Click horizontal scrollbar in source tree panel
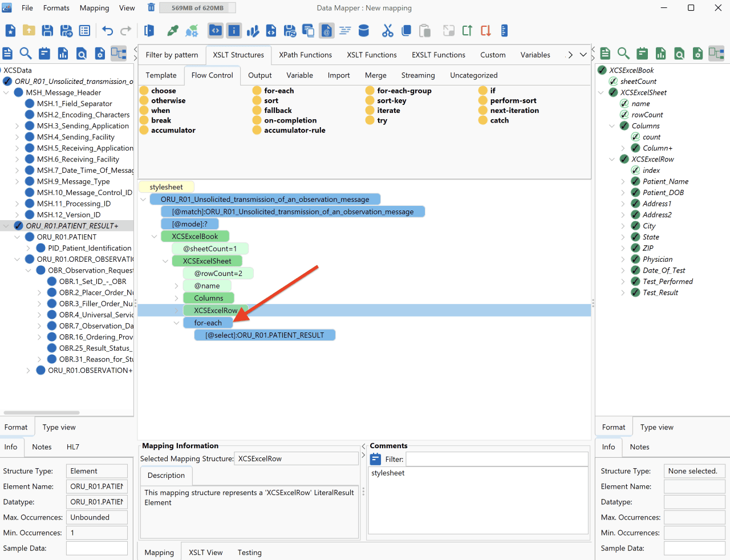The image size is (730, 560). click(41, 412)
